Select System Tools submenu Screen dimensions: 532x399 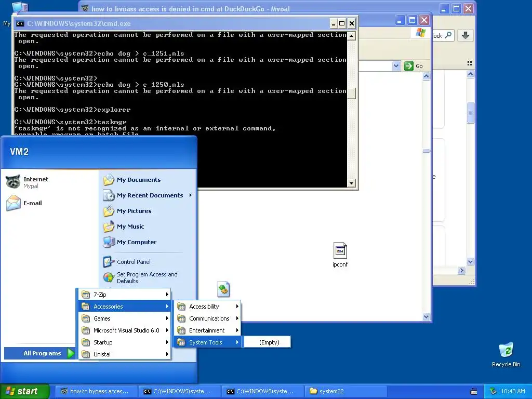pos(207,342)
